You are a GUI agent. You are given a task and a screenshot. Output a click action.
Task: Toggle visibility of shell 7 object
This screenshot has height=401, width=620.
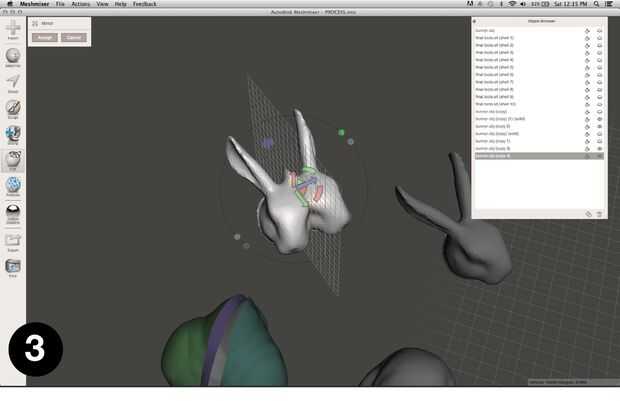pyautogui.click(x=599, y=82)
